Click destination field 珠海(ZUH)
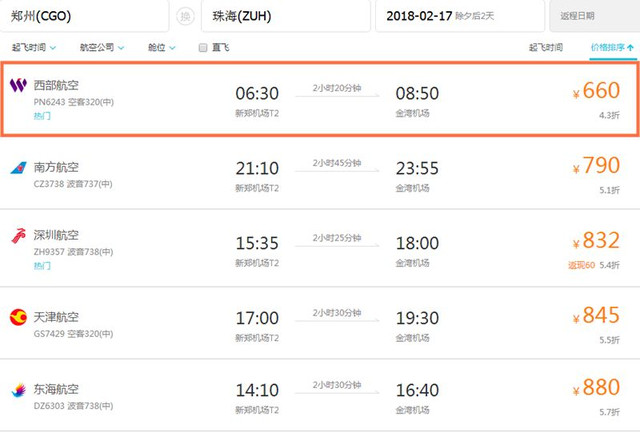The image size is (640, 432). pyautogui.click(x=280, y=16)
